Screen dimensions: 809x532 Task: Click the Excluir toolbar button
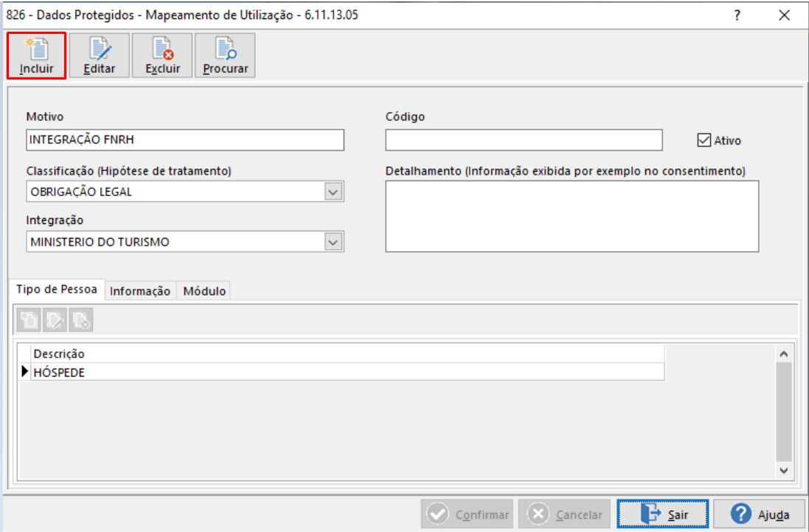click(162, 56)
